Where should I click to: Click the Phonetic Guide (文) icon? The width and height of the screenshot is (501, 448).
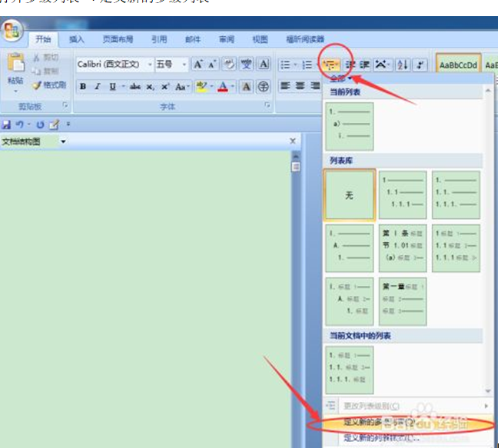tap(246, 65)
